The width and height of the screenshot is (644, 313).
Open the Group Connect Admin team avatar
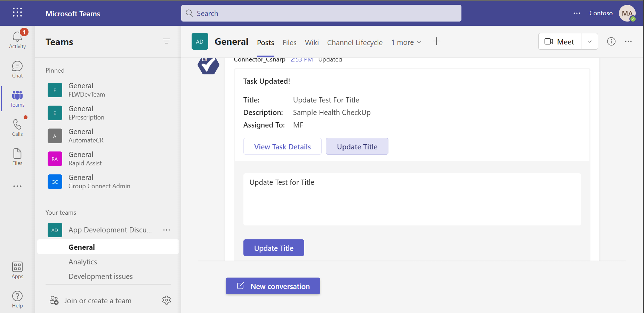(55, 182)
